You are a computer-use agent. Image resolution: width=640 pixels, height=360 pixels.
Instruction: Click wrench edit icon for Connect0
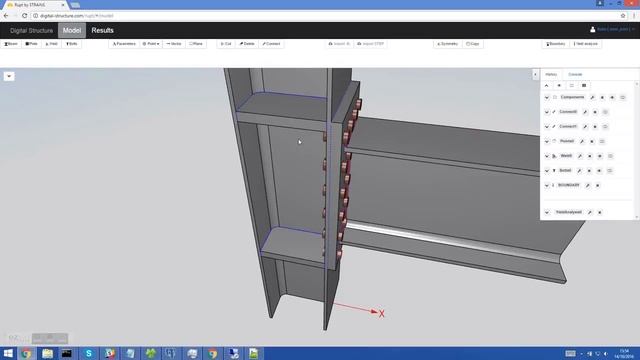[585, 112]
